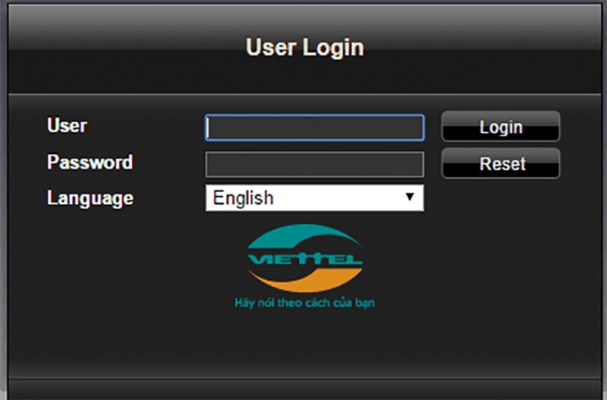This screenshot has width=607, height=400.
Task: Click the "Language" field label
Action: (x=90, y=198)
